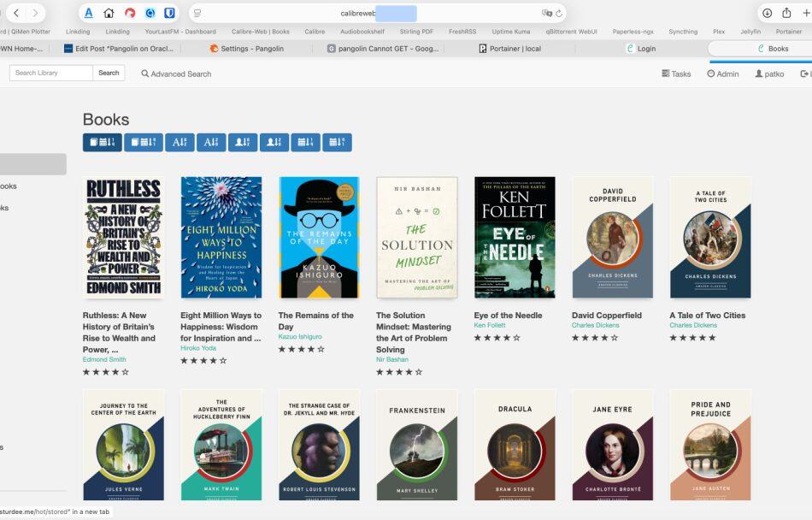
Task: Open the Tasks view
Action: coord(676,74)
